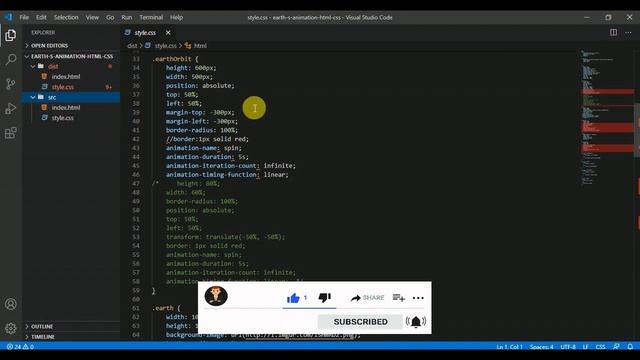Click the notification bell on overlay
This screenshot has width=640, height=360.
pyautogui.click(x=416, y=322)
